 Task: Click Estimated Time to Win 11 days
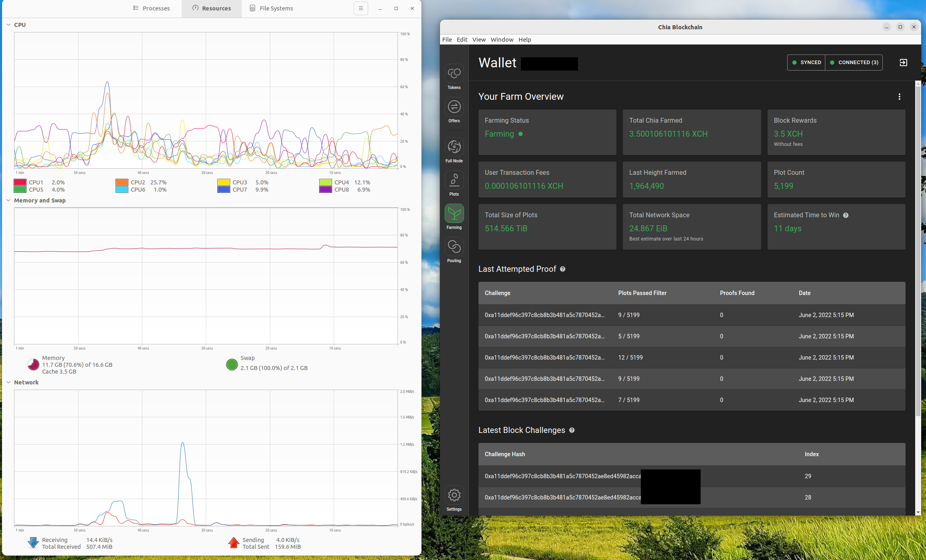pyautogui.click(x=787, y=228)
